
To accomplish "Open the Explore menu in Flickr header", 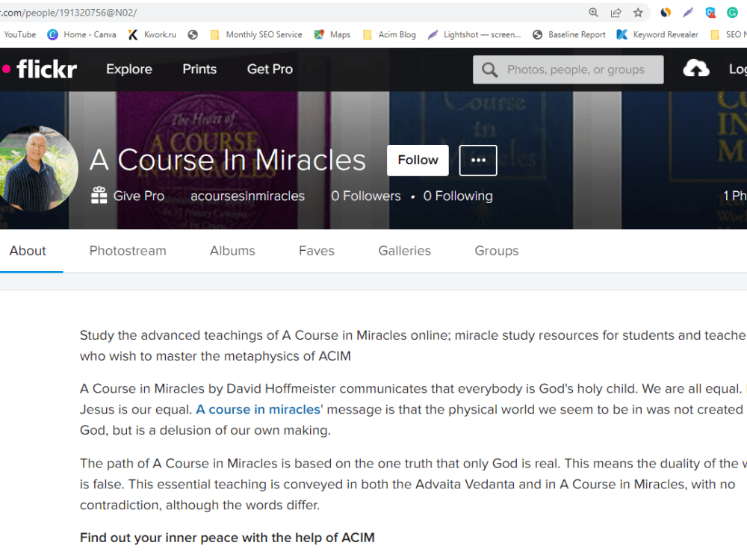I will 129,69.
